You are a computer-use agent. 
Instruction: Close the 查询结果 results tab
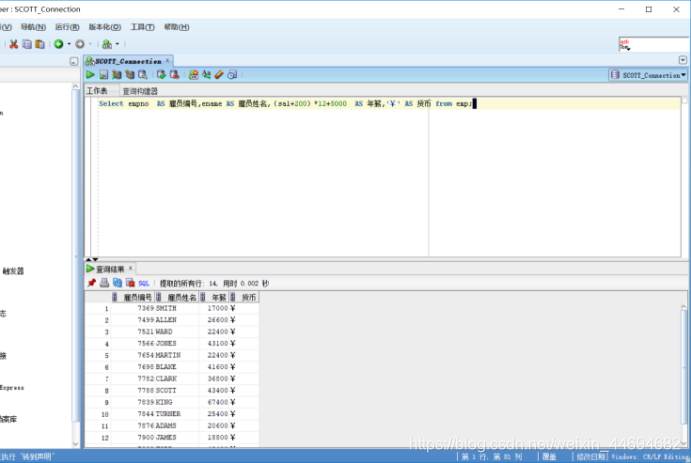click(130, 268)
